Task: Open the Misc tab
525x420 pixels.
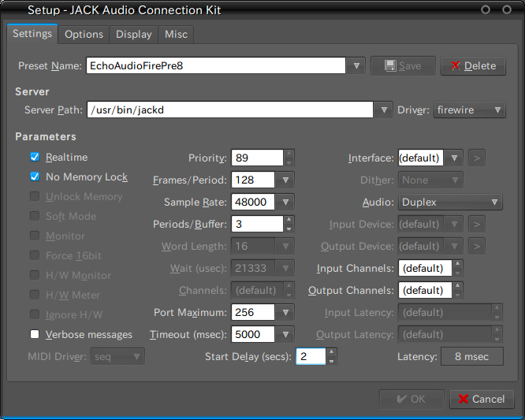Action: click(176, 35)
